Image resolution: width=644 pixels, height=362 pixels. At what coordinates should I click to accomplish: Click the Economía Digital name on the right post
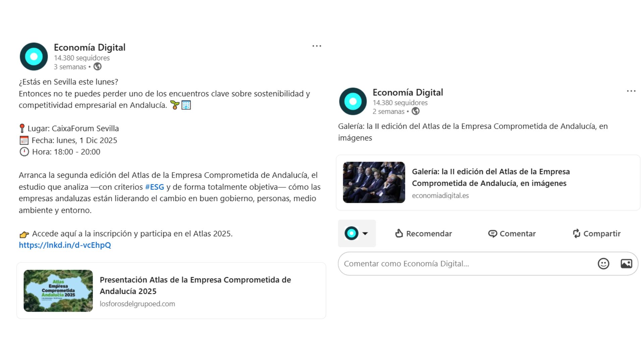408,93
